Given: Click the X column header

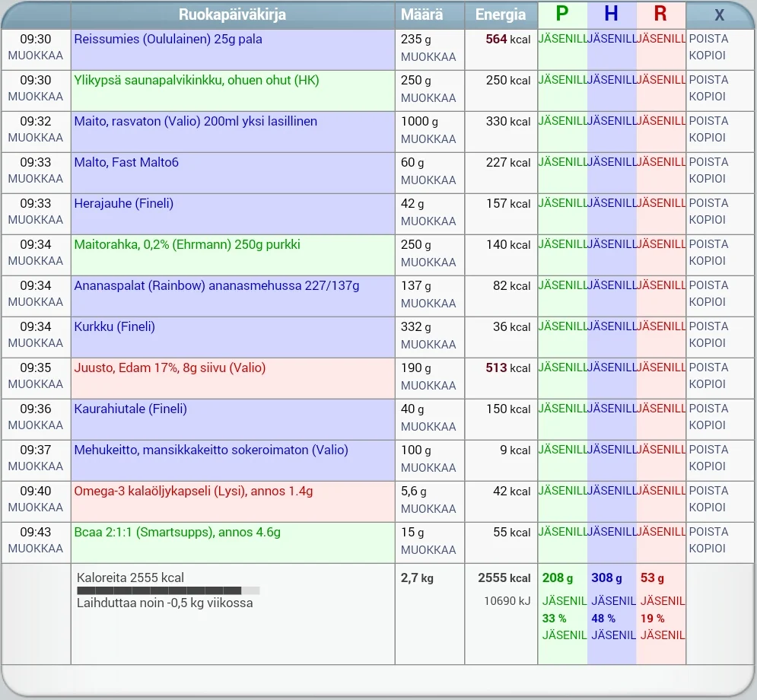Looking at the screenshot, I should pos(720,14).
